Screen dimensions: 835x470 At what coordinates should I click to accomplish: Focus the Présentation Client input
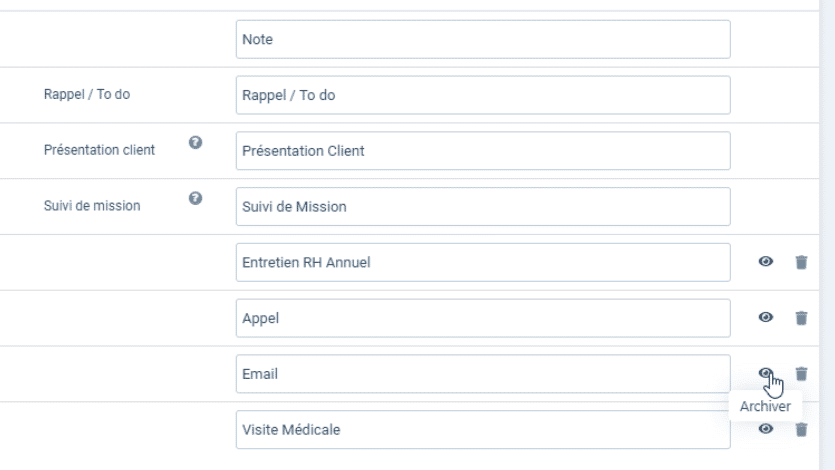[483, 151]
